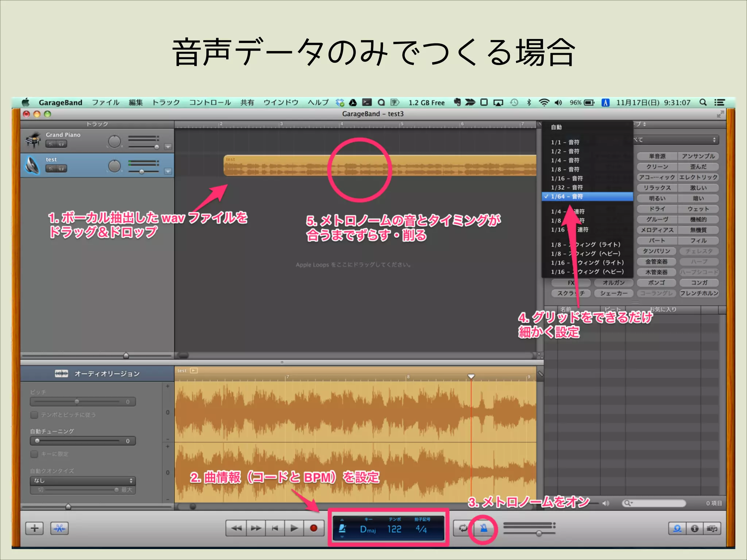The height and width of the screenshot is (560, 747).
Task: Open Spotlight search in the menu bar
Action: pos(703,102)
